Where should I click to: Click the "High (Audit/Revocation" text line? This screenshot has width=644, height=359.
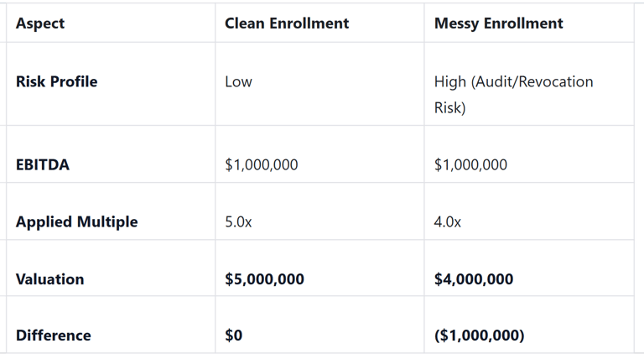coord(513,81)
